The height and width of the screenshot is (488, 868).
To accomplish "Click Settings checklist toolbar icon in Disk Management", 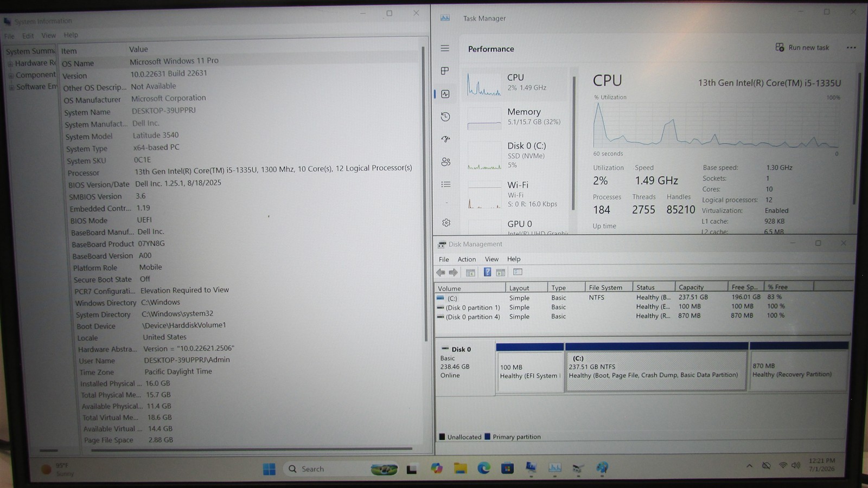I will coord(518,272).
